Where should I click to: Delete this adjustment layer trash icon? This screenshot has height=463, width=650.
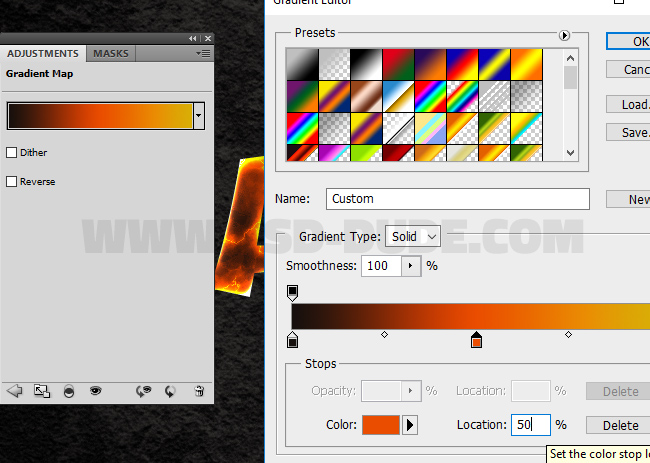[x=199, y=391]
